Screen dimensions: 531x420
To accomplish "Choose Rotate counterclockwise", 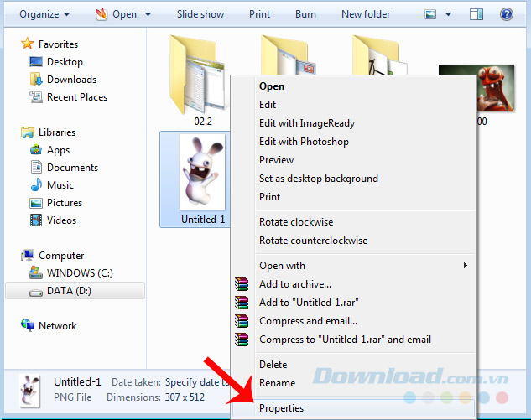I will point(353,241).
